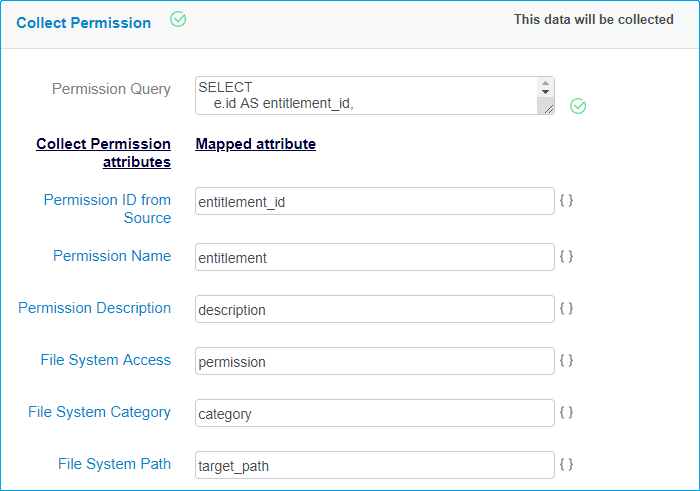Click the Collect Permission section header
700x491 pixels.
84,22
